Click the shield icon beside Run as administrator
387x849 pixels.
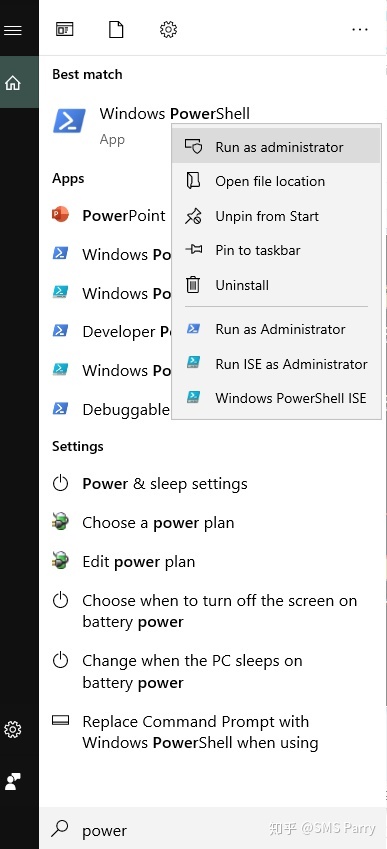click(x=193, y=147)
